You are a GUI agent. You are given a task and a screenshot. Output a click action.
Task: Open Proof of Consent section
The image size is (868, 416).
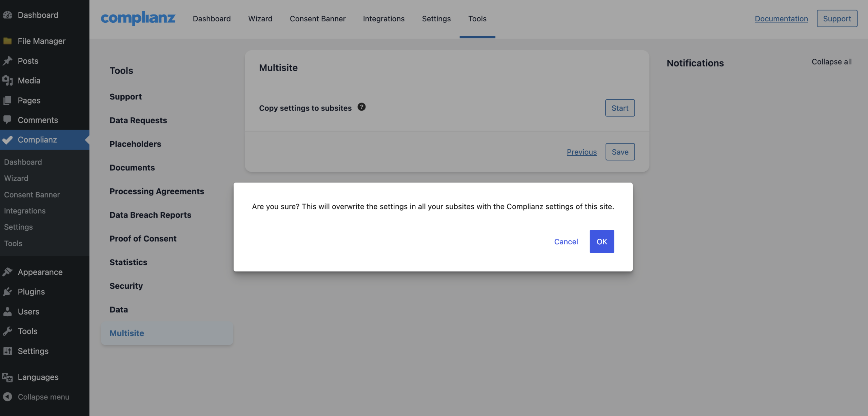pyautogui.click(x=143, y=239)
